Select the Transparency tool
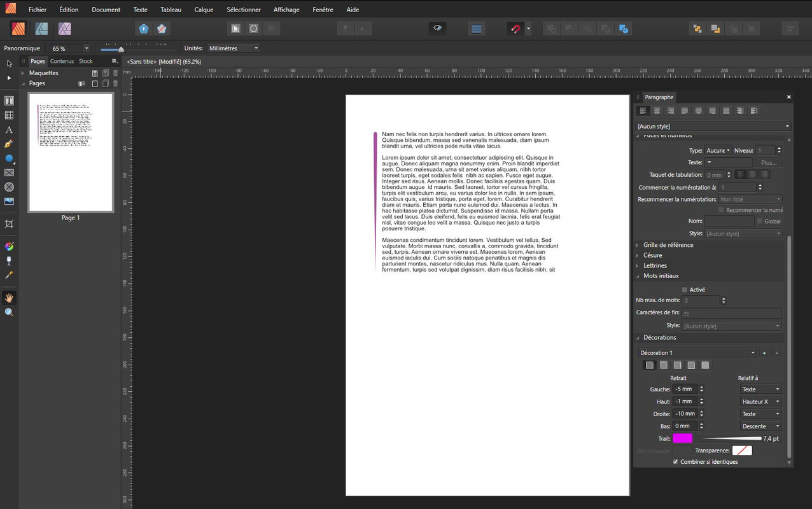812x509 pixels. click(x=9, y=261)
